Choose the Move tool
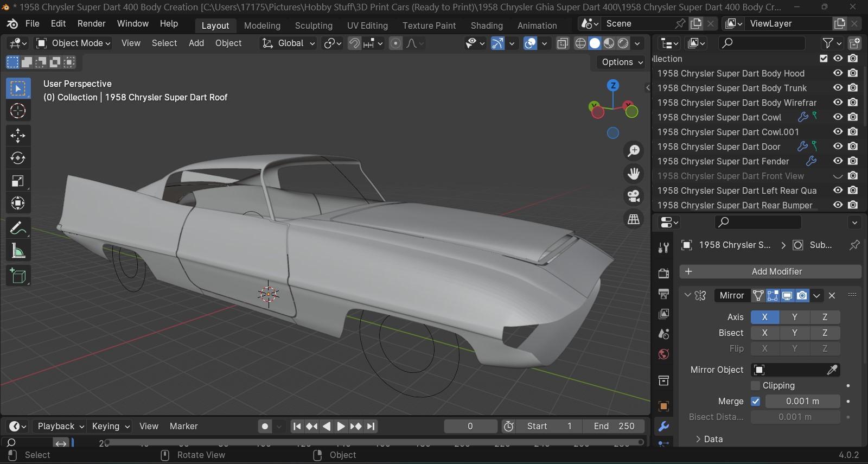This screenshot has width=868, height=464. pyautogui.click(x=18, y=136)
